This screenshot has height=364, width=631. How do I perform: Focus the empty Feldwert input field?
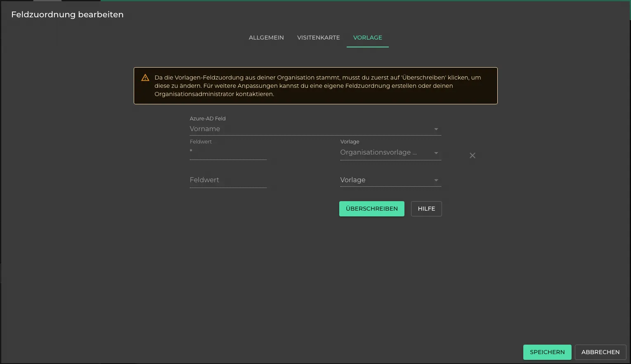(228, 180)
